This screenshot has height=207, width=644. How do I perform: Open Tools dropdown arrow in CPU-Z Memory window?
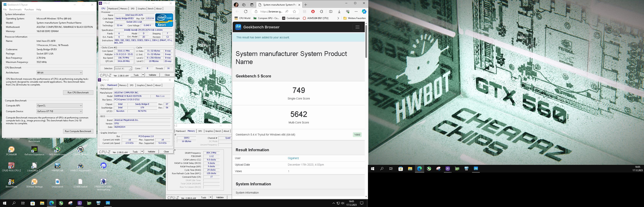[210, 197]
